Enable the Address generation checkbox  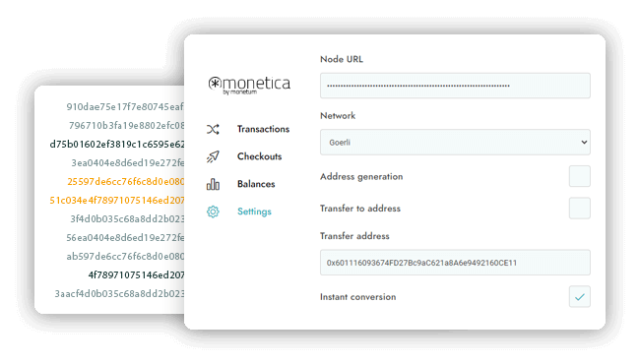pyautogui.click(x=580, y=176)
